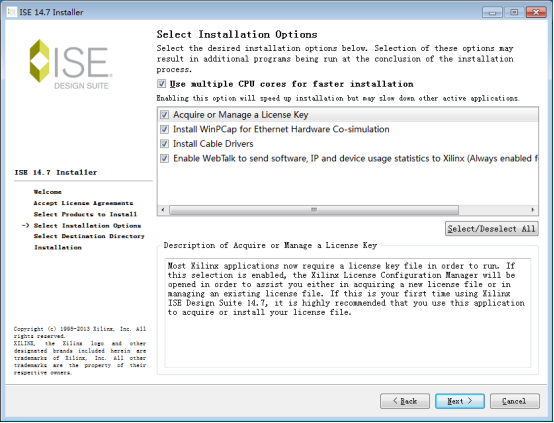This screenshot has width=554, height=423.
Task: Disable the Enable WebTalk checkbox
Action: (164, 158)
